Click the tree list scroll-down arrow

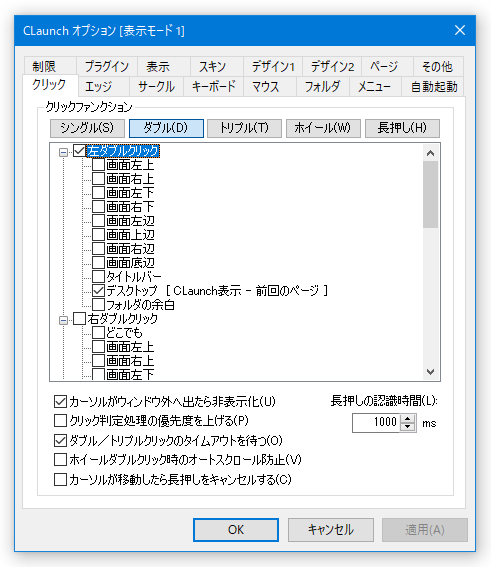[x=430, y=371]
